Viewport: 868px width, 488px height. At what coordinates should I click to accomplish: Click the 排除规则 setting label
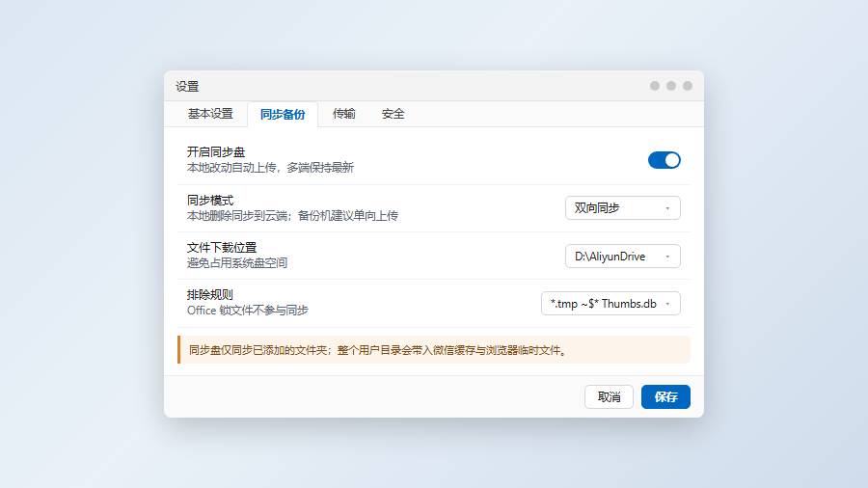(x=210, y=295)
